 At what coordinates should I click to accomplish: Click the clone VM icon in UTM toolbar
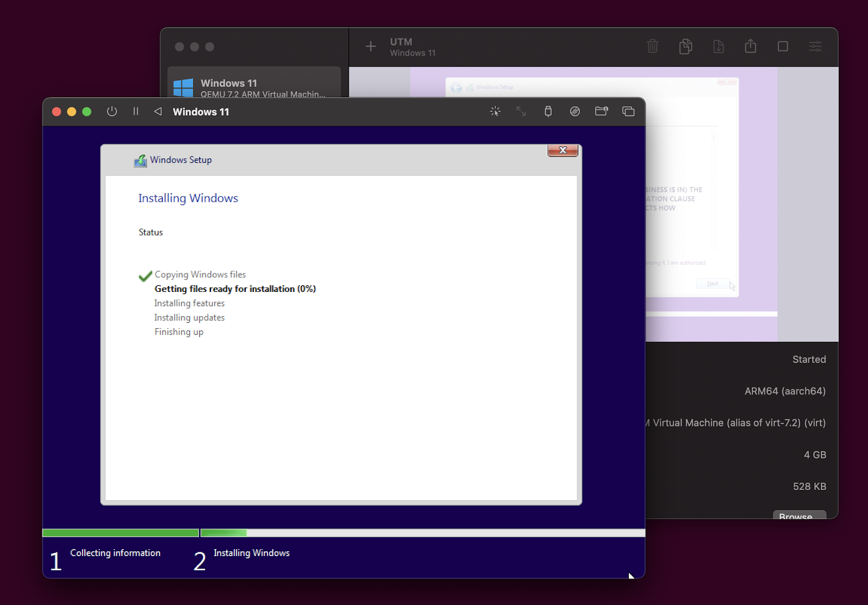686,47
